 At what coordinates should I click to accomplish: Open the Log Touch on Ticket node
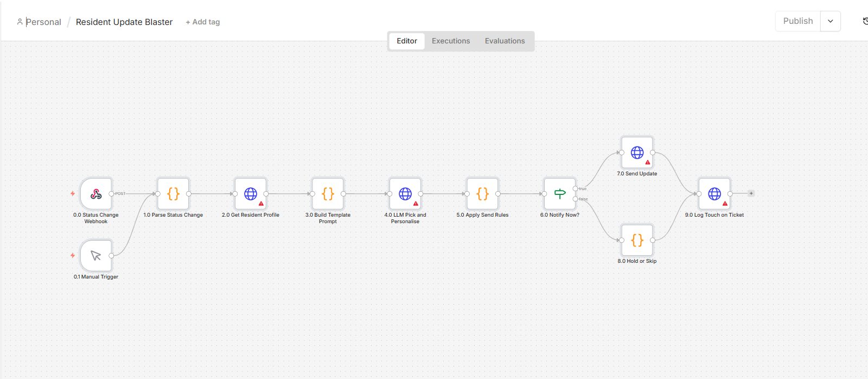(714, 194)
